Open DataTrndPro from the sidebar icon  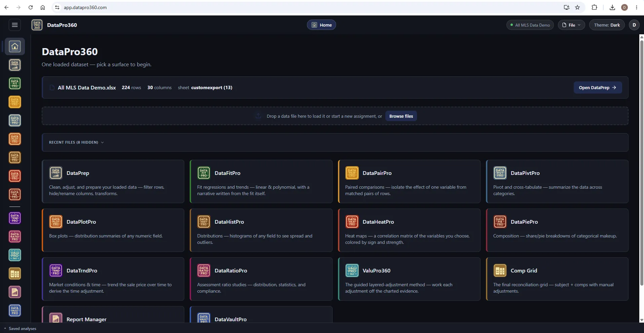(15, 218)
